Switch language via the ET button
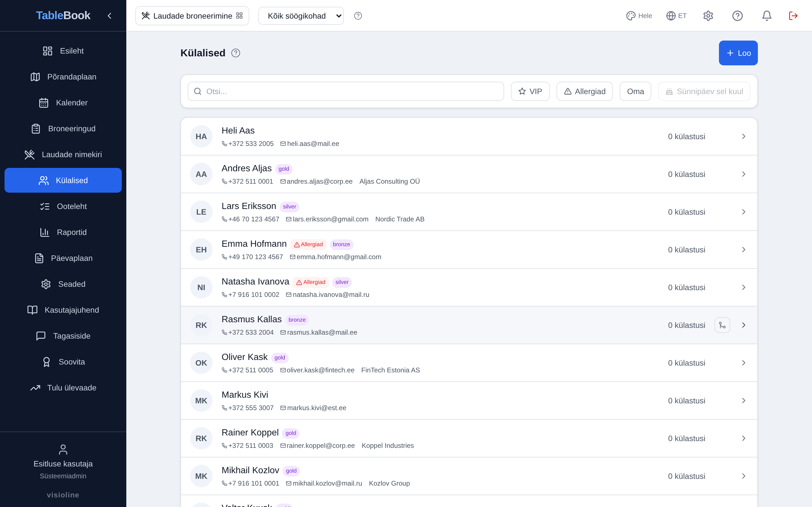Screen dimensions: 812x507 coord(676,16)
